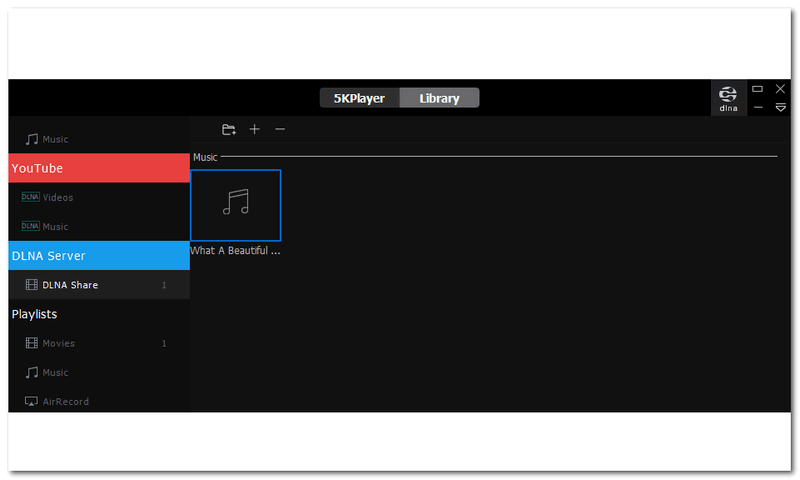The width and height of the screenshot is (800, 480).
Task: Close the 5KPlayer window
Action: [781, 89]
